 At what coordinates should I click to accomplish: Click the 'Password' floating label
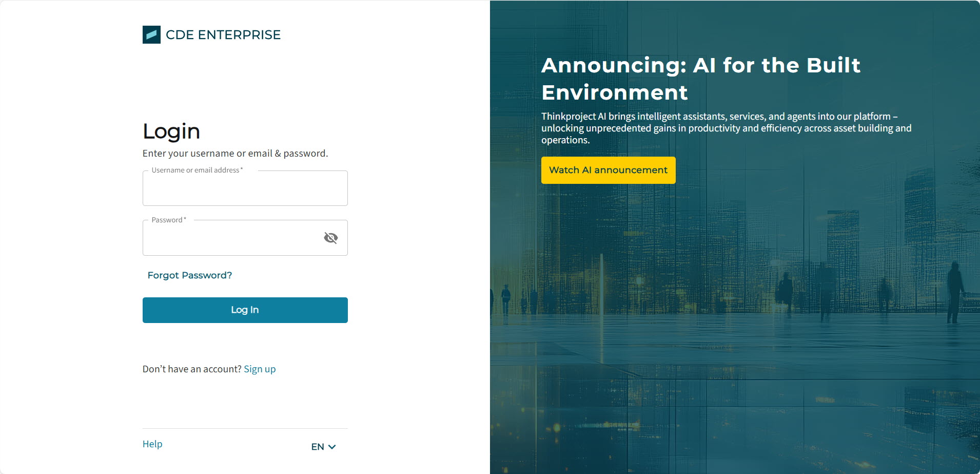(168, 220)
